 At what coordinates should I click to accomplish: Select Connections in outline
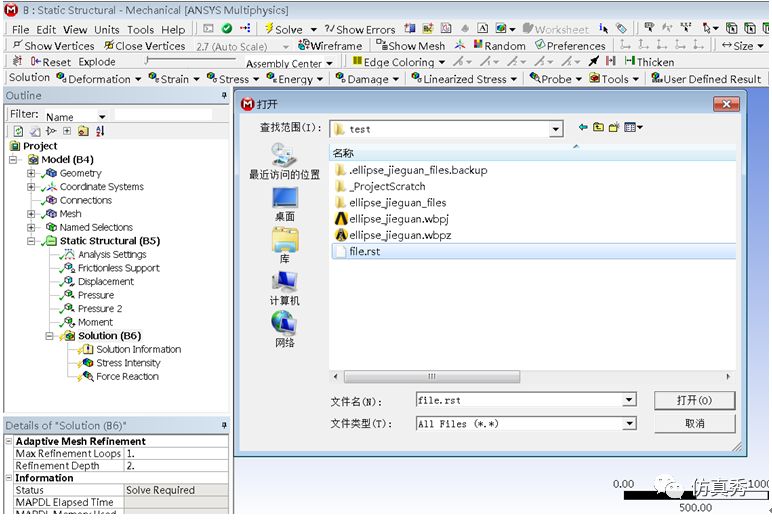(x=85, y=200)
